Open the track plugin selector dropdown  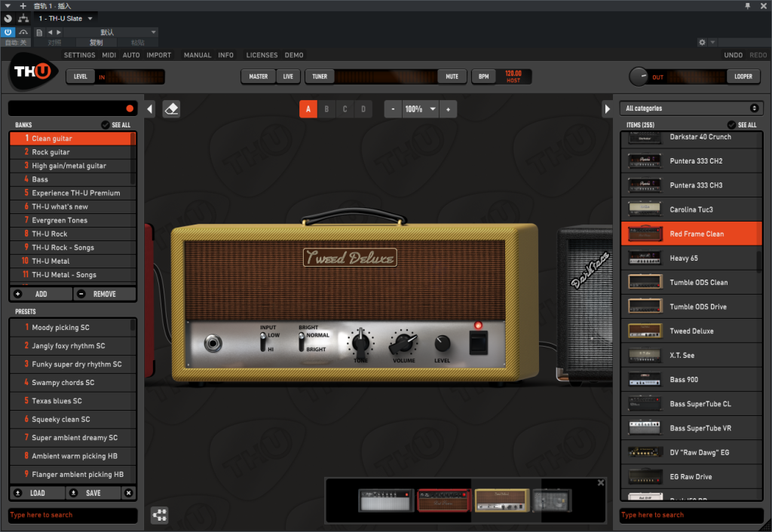pos(66,19)
